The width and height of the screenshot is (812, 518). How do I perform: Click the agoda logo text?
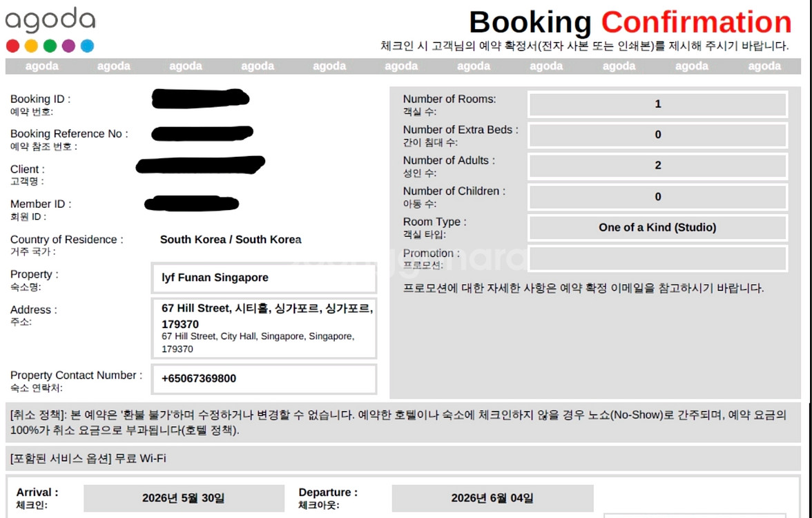[50, 21]
